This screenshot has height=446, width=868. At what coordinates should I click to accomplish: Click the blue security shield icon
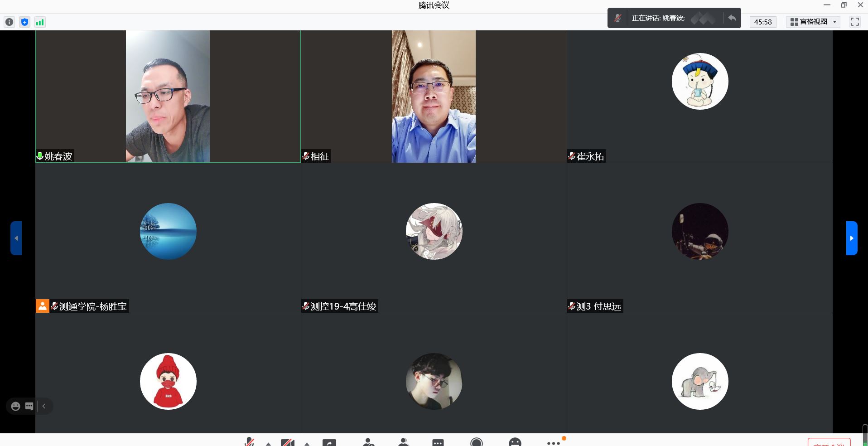[25, 22]
